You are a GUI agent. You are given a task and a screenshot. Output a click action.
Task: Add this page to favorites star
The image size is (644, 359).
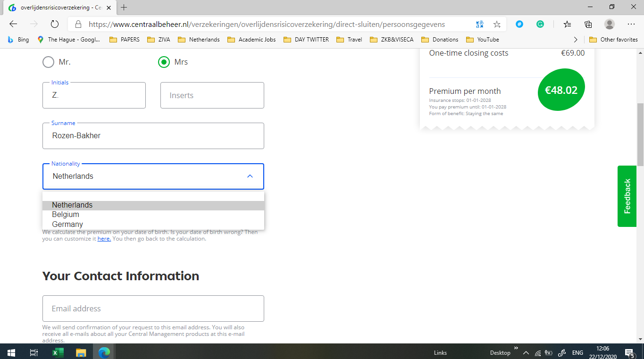pos(497,24)
